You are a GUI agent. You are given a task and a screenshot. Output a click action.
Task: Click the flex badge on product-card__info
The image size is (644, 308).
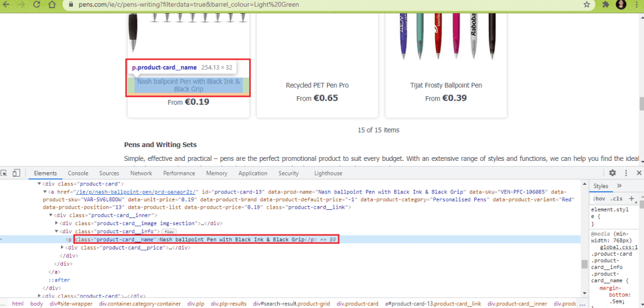[169, 232]
